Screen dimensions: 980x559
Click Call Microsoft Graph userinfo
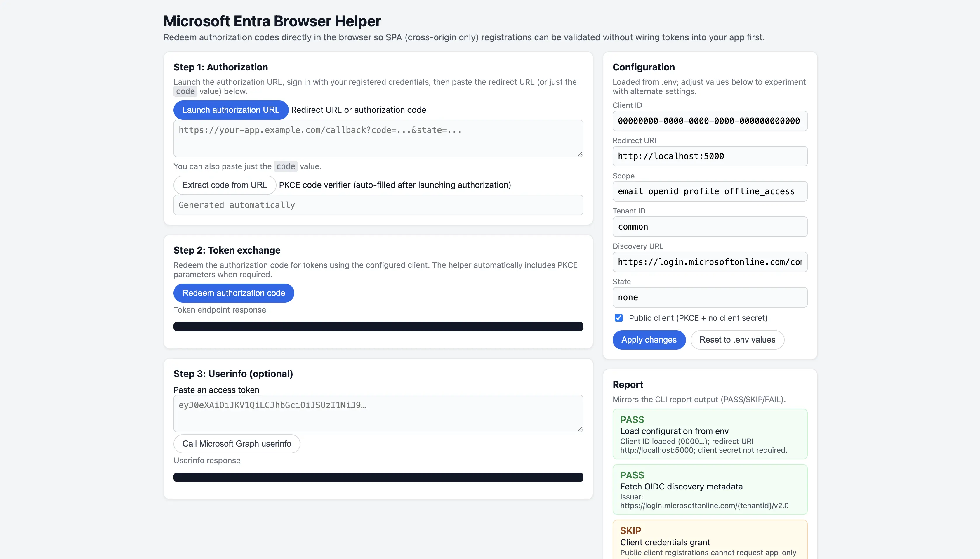(237, 443)
